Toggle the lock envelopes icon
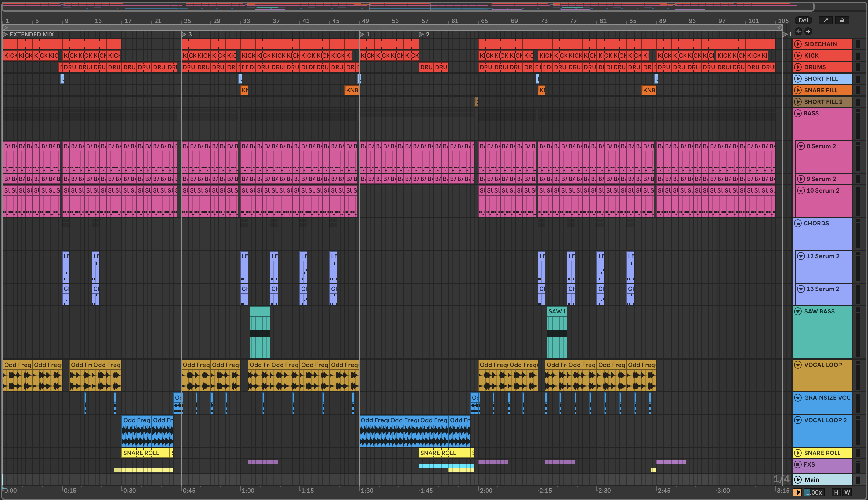The image size is (868, 500). 842,21
